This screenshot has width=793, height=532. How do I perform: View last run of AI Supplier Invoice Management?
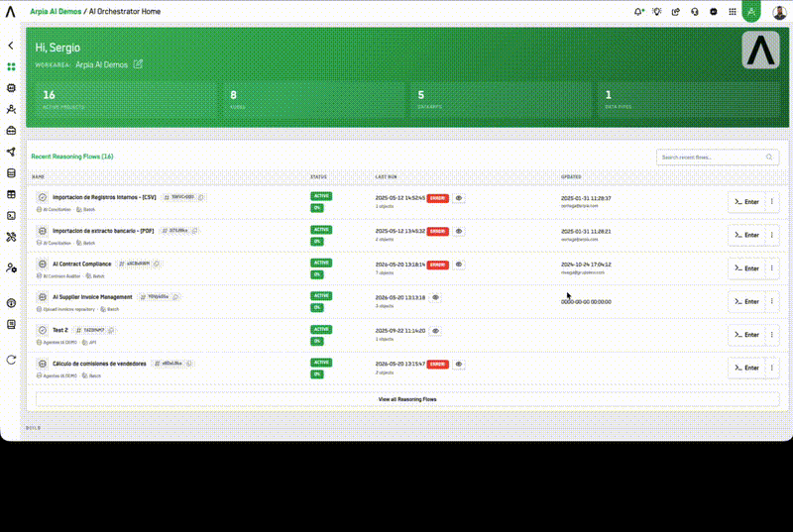[435, 297]
